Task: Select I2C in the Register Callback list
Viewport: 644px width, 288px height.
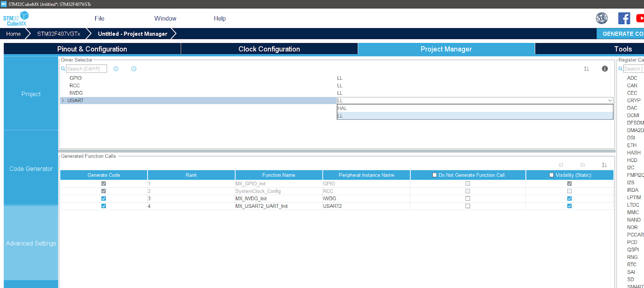Action: [x=630, y=168]
